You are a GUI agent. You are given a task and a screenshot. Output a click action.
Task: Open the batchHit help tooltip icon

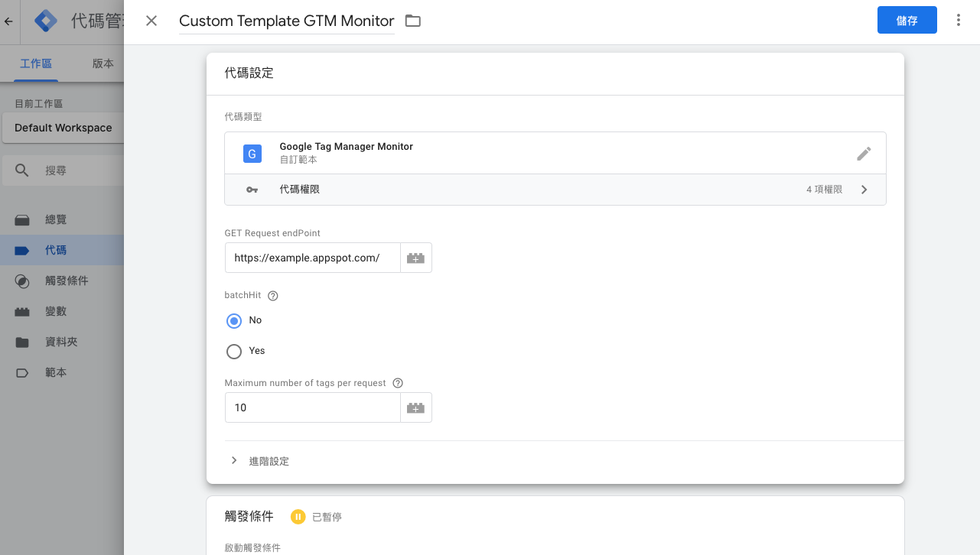(272, 295)
